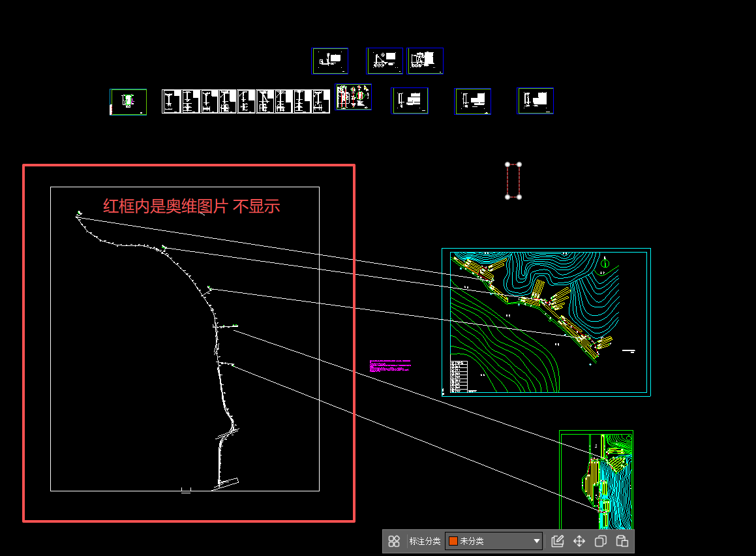The width and height of the screenshot is (756, 556).
Task: Click the paste annotation clipboard icon
Action: (622, 541)
